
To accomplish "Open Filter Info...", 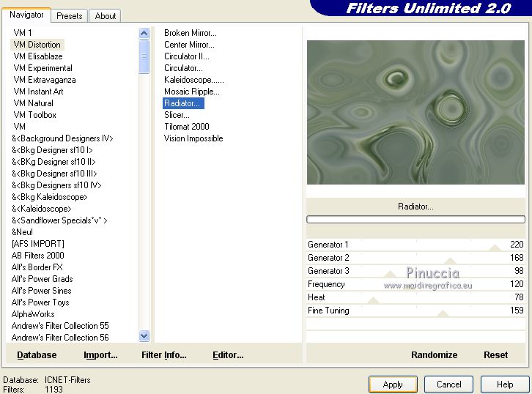I will 164,355.
